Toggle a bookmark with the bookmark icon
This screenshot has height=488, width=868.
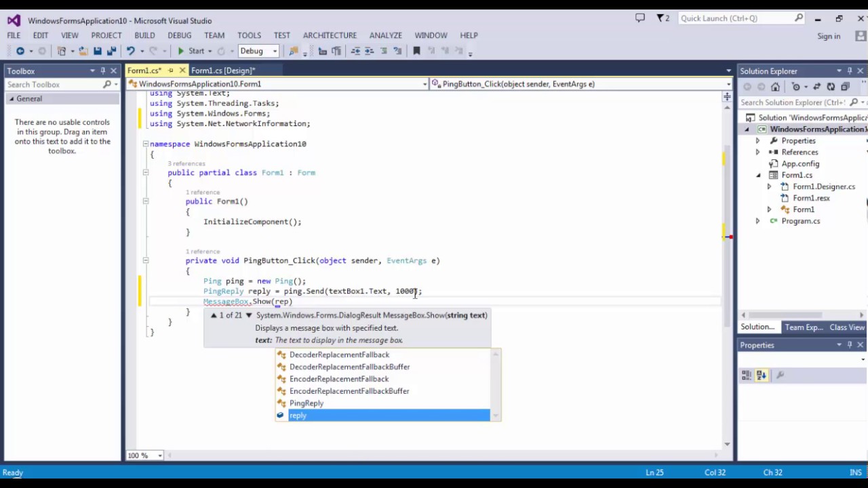pos(416,51)
